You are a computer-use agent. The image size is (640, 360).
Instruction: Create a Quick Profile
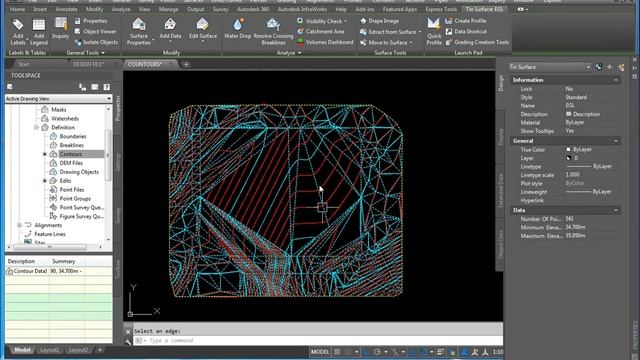(x=434, y=31)
